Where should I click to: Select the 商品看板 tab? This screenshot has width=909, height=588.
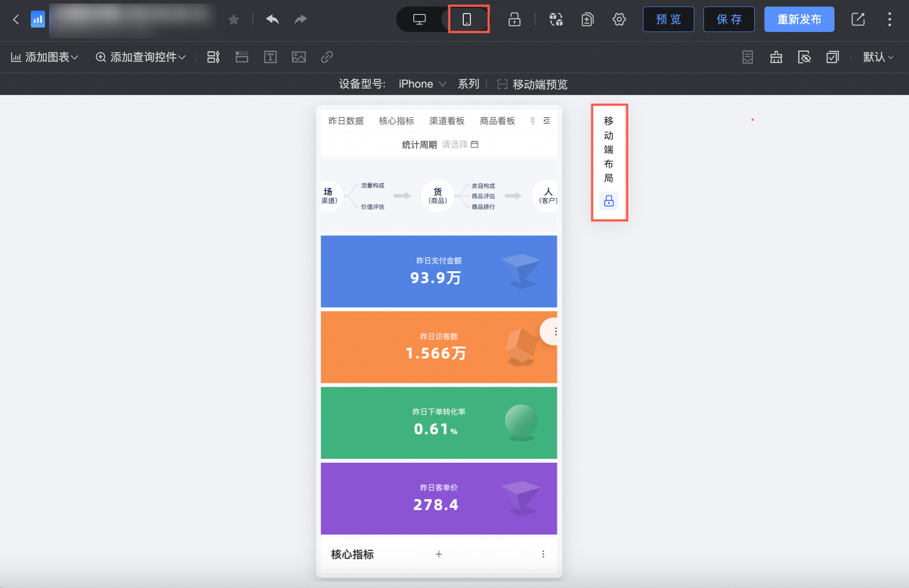(x=497, y=121)
